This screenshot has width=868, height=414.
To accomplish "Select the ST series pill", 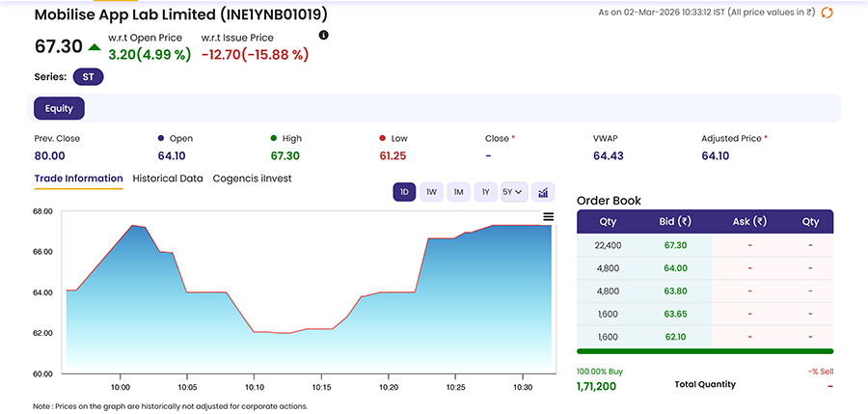I will pos(88,76).
